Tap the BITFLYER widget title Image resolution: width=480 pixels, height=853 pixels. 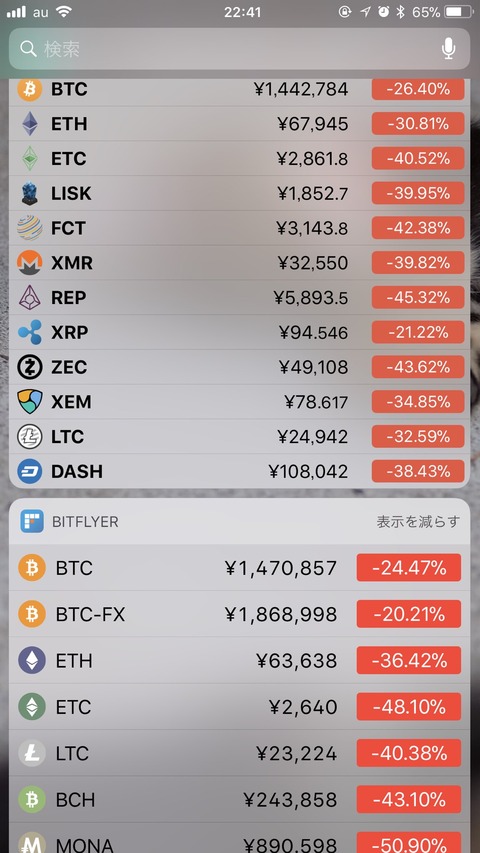(x=85, y=522)
